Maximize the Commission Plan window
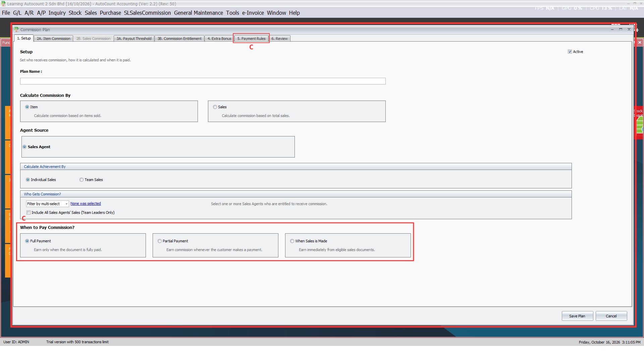The height and width of the screenshot is (362, 644). tap(621, 29)
